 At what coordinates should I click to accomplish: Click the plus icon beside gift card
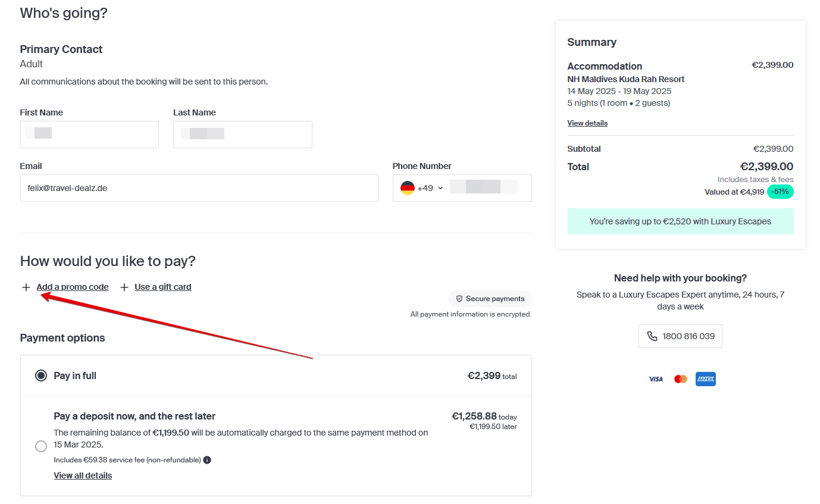[124, 287]
